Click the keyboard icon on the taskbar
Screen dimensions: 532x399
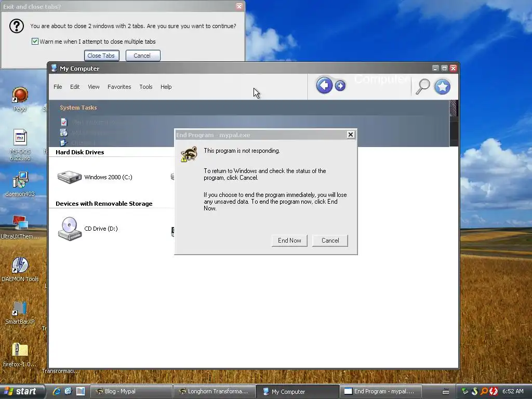tap(446, 392)
